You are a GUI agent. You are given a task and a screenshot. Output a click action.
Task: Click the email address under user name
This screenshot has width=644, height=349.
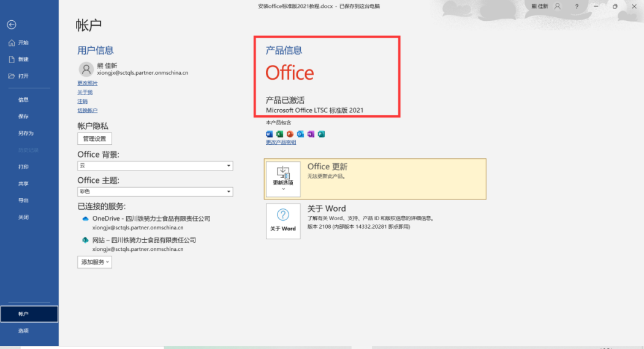click(143, 73)
